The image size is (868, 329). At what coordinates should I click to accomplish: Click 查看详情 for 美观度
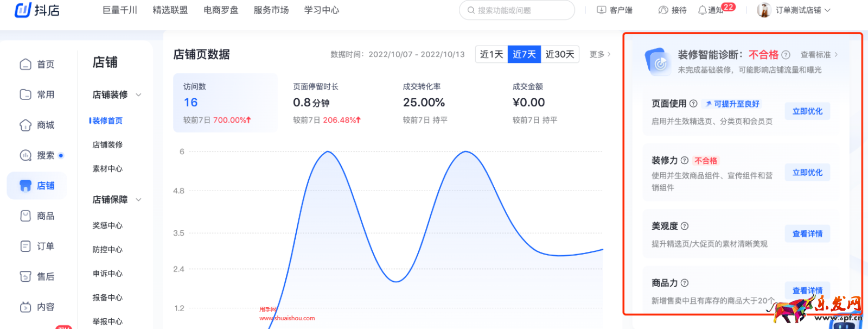click(x=807, y=234)
